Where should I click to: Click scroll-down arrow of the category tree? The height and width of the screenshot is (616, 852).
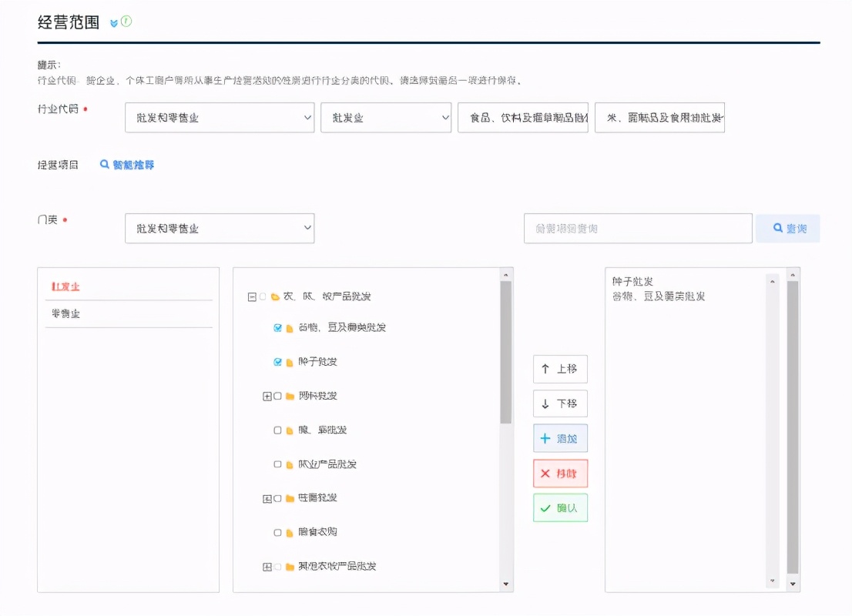(506, 584)
